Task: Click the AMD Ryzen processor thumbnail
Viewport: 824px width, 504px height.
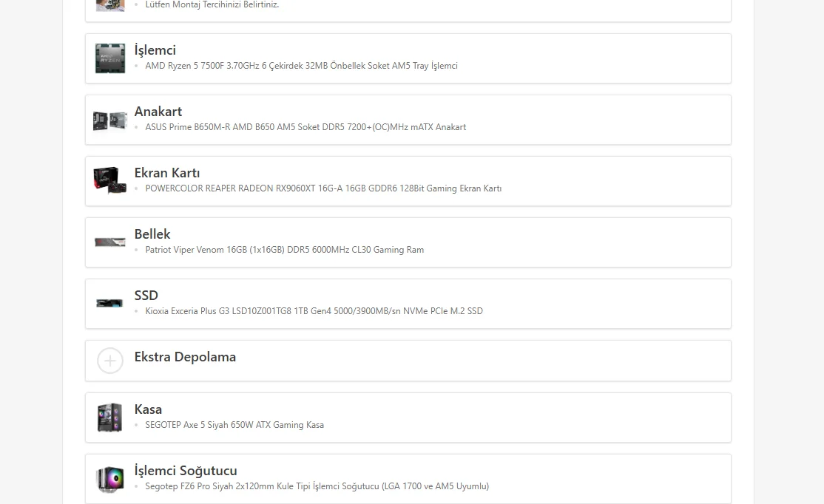Action: pyautogui.click(x=109, y=58)
